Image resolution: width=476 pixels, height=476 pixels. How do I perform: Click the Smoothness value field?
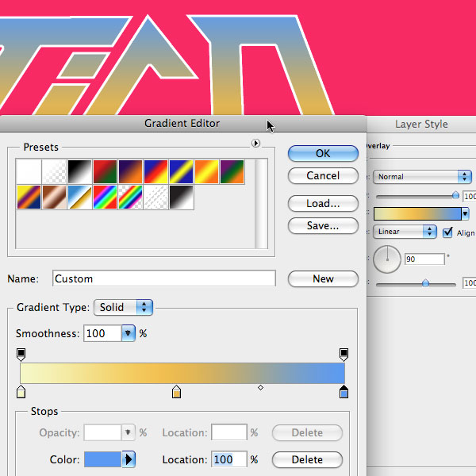click(102, 333)
